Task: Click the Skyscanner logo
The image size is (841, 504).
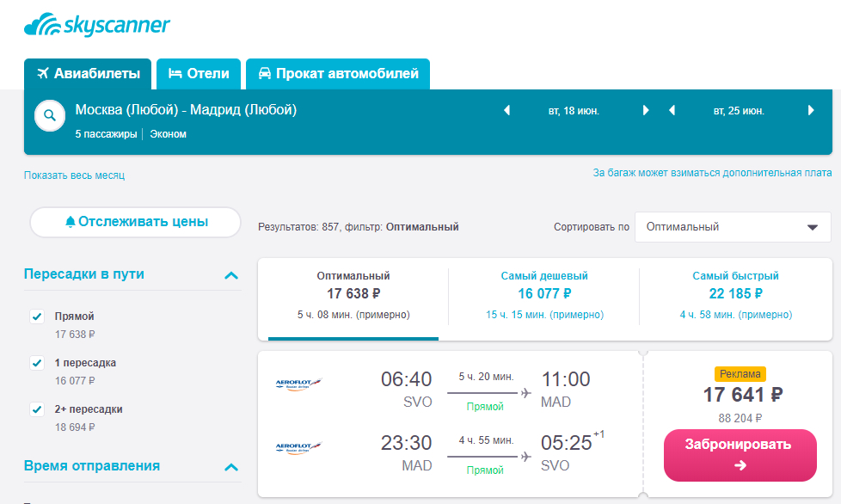Action: tap(97, 25)
